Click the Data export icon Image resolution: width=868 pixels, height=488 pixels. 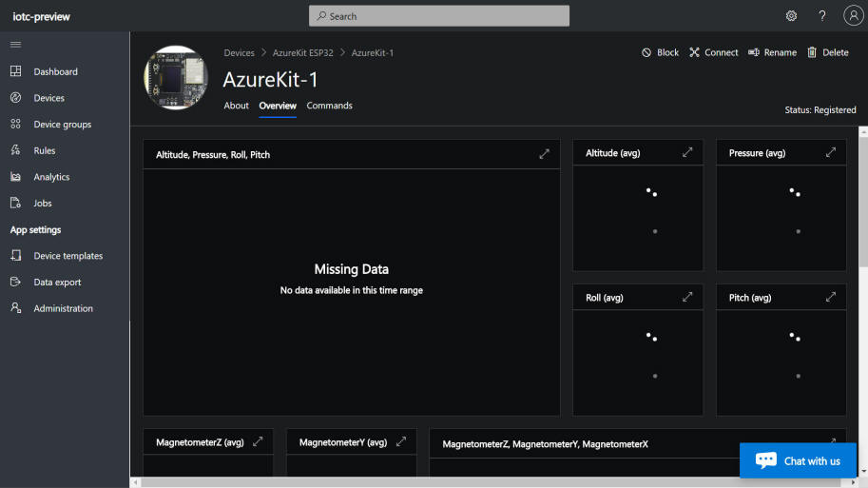coord(15,282)
